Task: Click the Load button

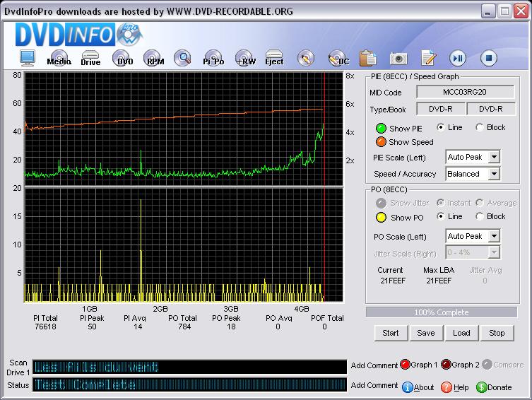Action: 461,333
